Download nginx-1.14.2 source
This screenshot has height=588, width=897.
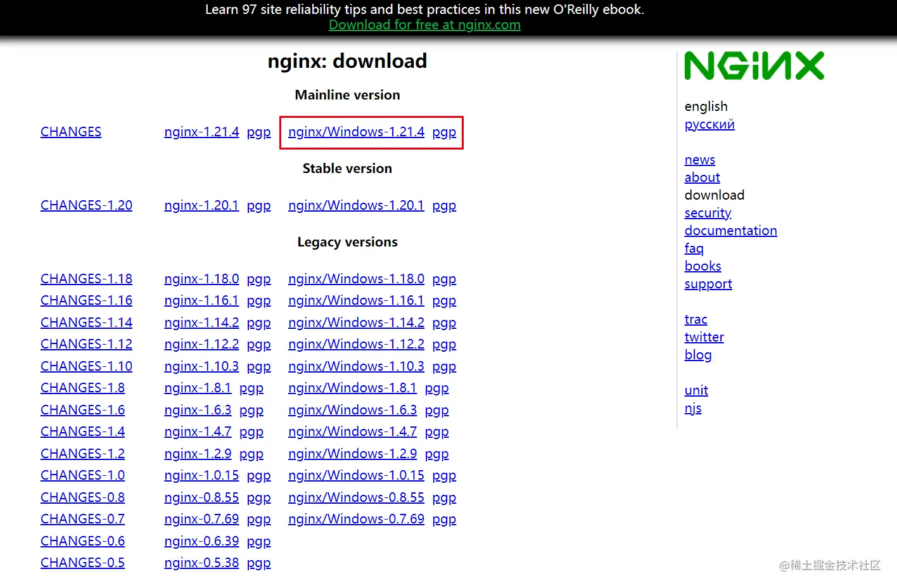point(201,323)
